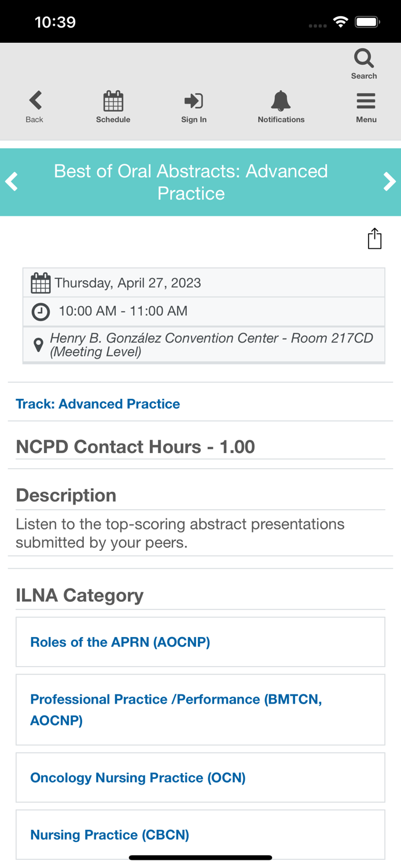Go back using the Back arrow
Screen dimensions: 401x868
click(x=35, y=101)
